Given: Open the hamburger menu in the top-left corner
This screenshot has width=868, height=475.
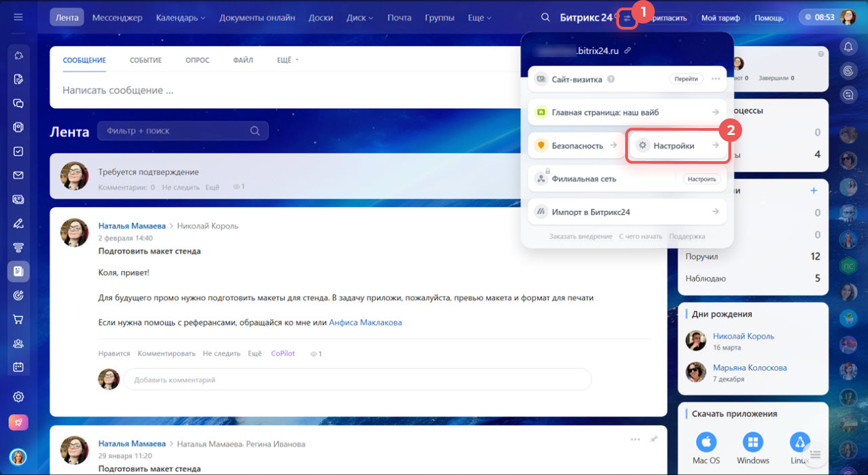Looking at the screenshot, I should point(19,17).
